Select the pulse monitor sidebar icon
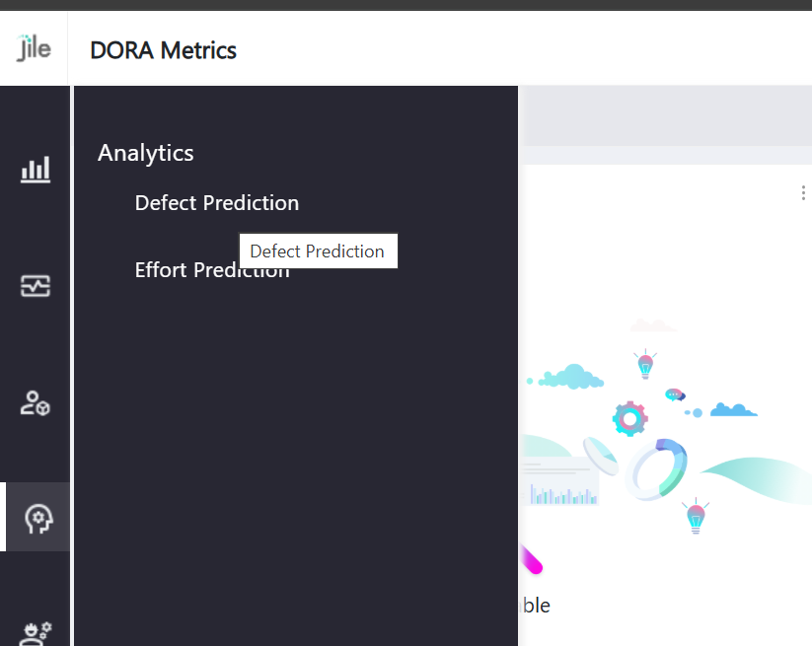812x646 pixels. pyautogui.click(x=36, y=286)
